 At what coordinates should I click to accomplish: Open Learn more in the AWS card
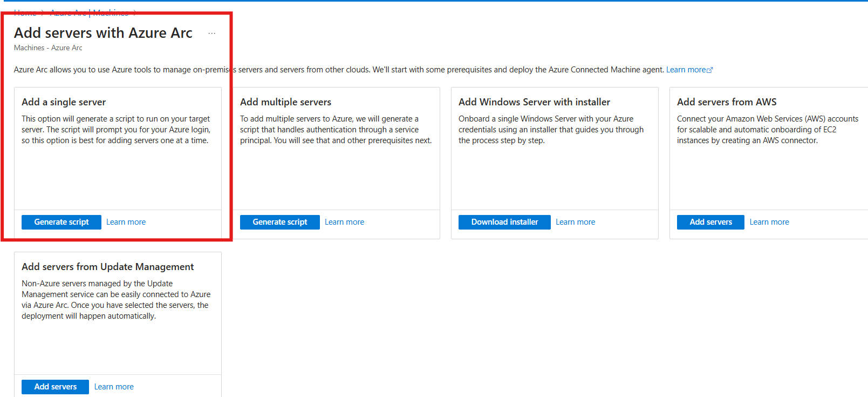point(769,222)
